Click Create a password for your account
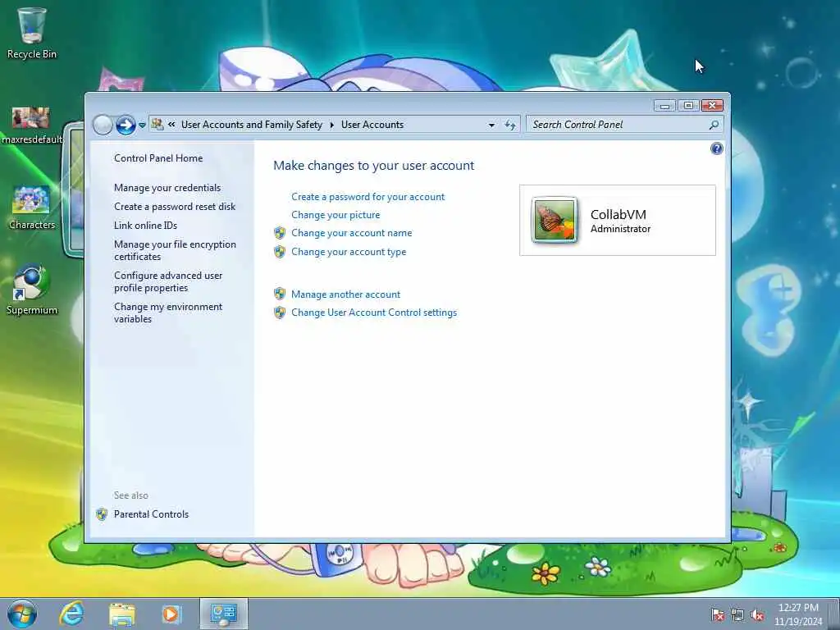Viewport: 840px width, 630px height. point(367,197)
